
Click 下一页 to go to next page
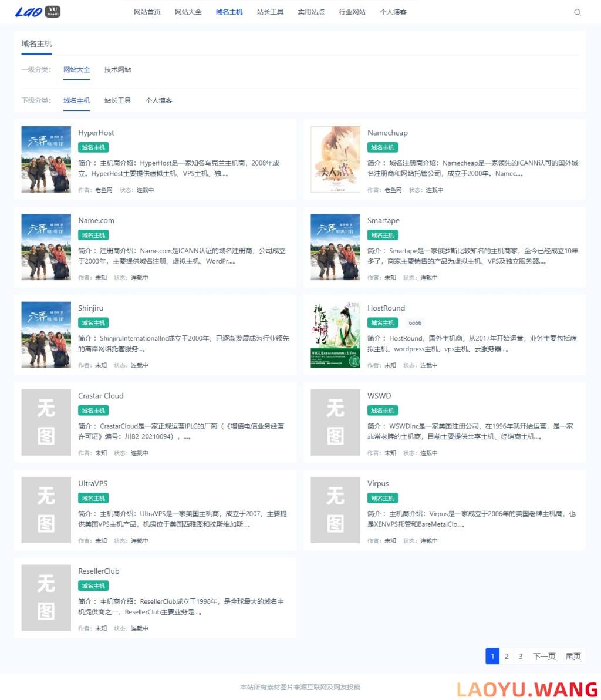544,657
